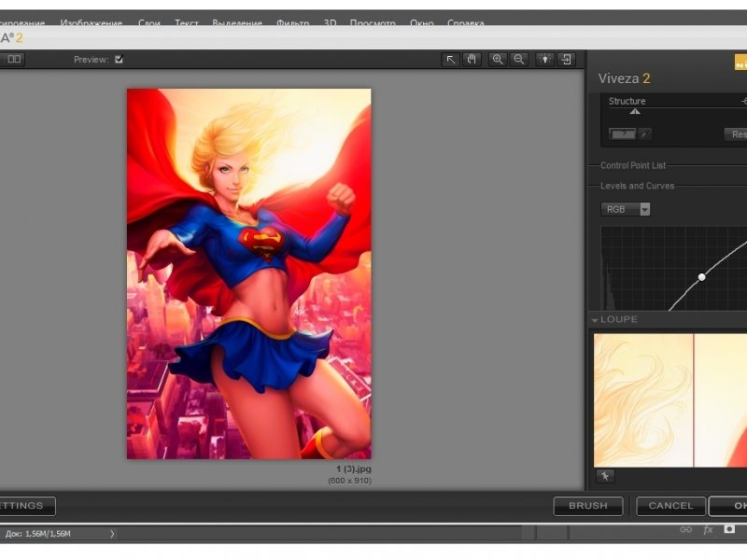Screen dimensions: 747x560
Task: Open the Изображение menu
Action: click(x=91, y=22)
